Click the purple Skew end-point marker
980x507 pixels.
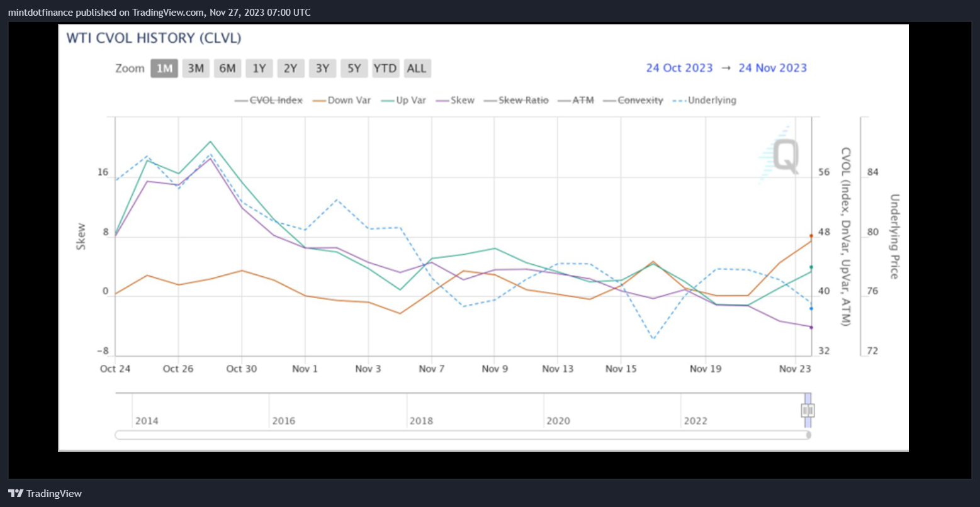click(811, 327)
